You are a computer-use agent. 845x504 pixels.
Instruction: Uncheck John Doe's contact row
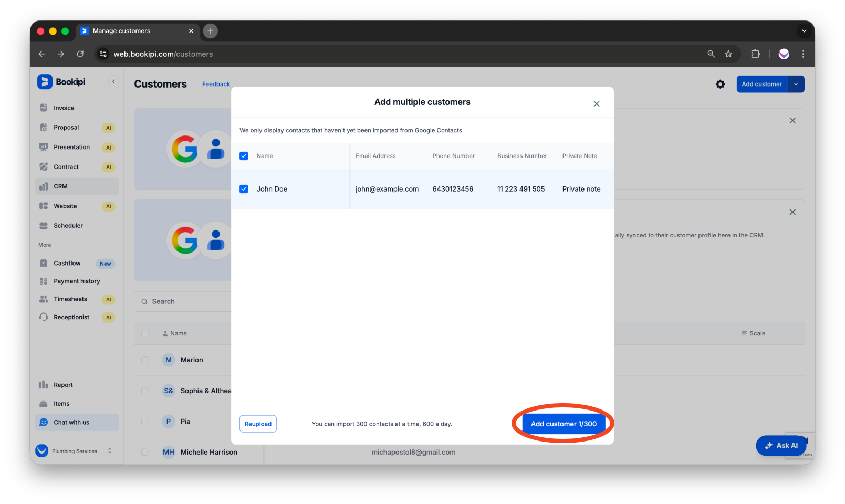tap(244, 189)
